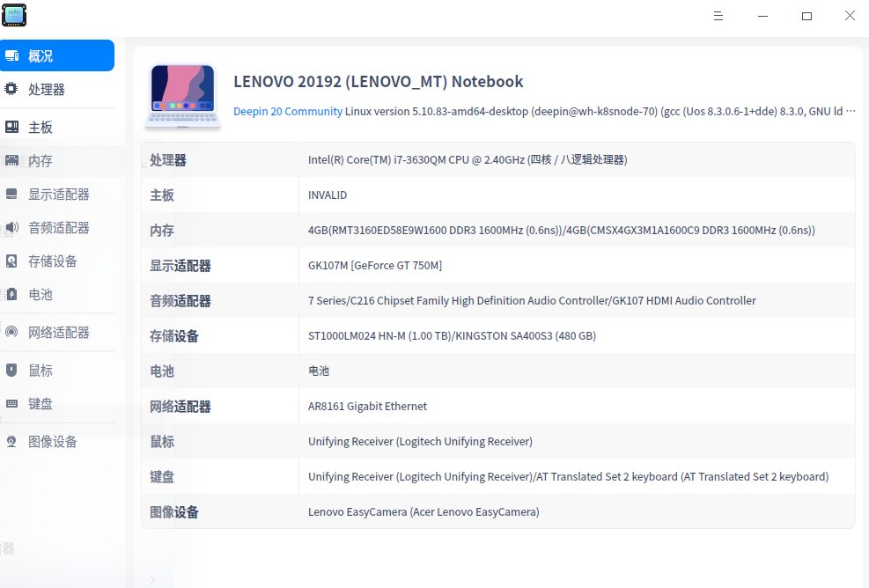Minimize the Device Manager window
Viewport: 869px width, 588px height.
tap(762, 16)
